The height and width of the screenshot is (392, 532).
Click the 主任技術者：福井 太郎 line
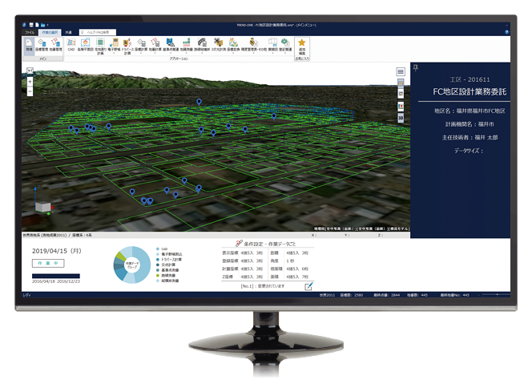[470, 137]
